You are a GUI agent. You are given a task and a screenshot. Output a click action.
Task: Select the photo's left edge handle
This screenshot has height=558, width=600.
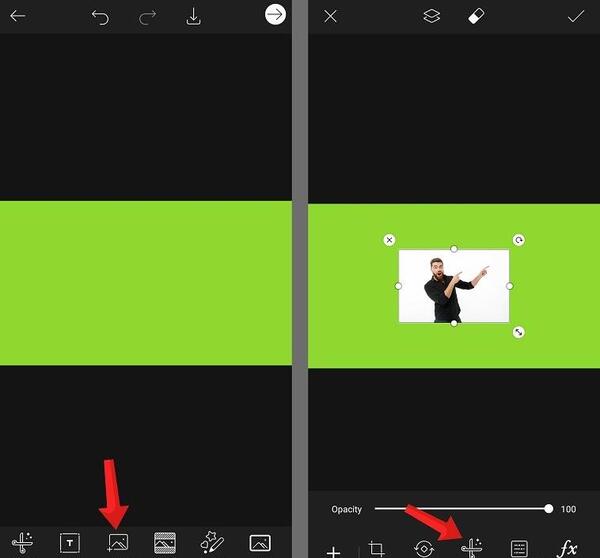pyautogui.click(x=398, y=286)
